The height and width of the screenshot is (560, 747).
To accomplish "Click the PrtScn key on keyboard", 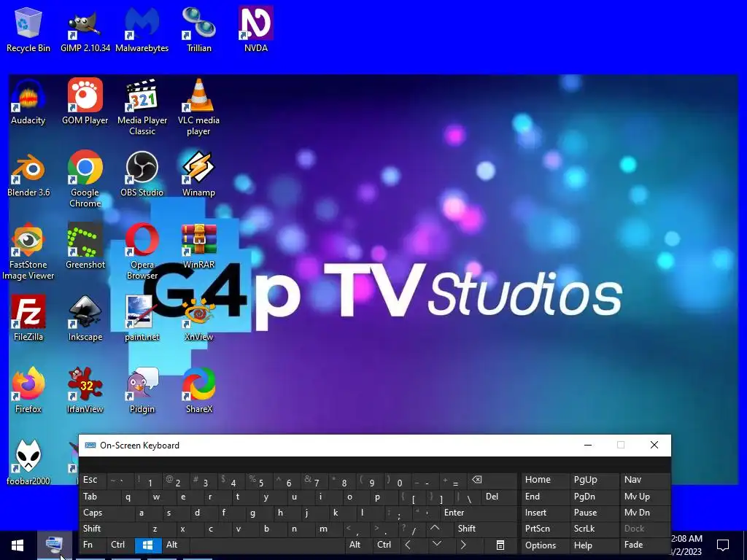I will [x=544, y=529].
